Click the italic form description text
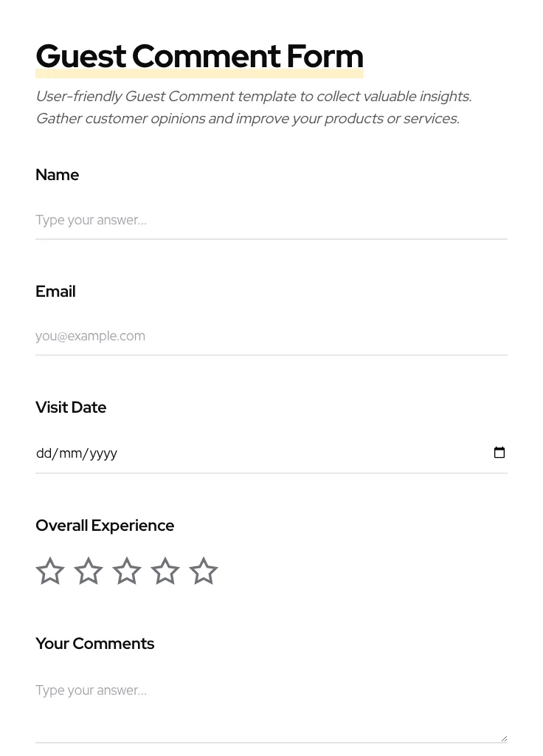 pyautogui.click(x=253, y=107)
